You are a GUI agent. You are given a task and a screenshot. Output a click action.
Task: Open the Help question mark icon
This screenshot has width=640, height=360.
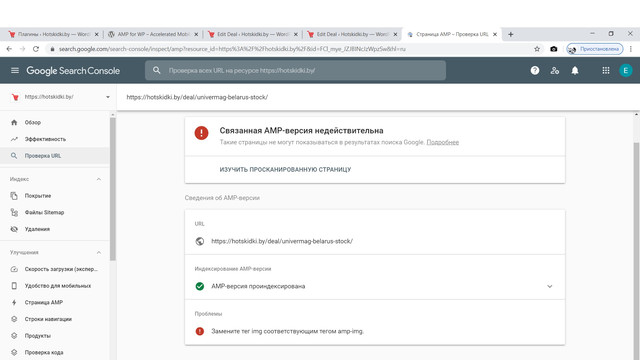coord(535,70)
